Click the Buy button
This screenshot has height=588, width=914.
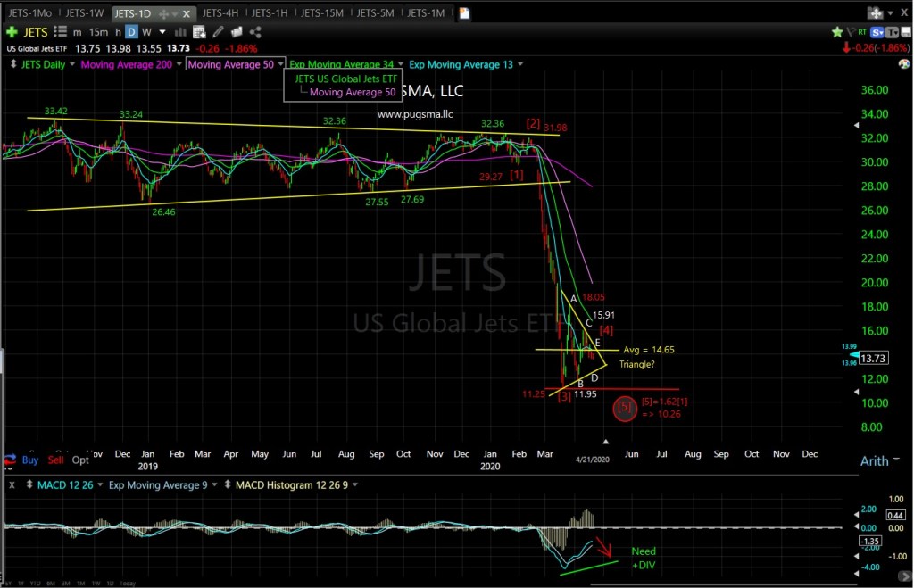(x=29, y=460)
